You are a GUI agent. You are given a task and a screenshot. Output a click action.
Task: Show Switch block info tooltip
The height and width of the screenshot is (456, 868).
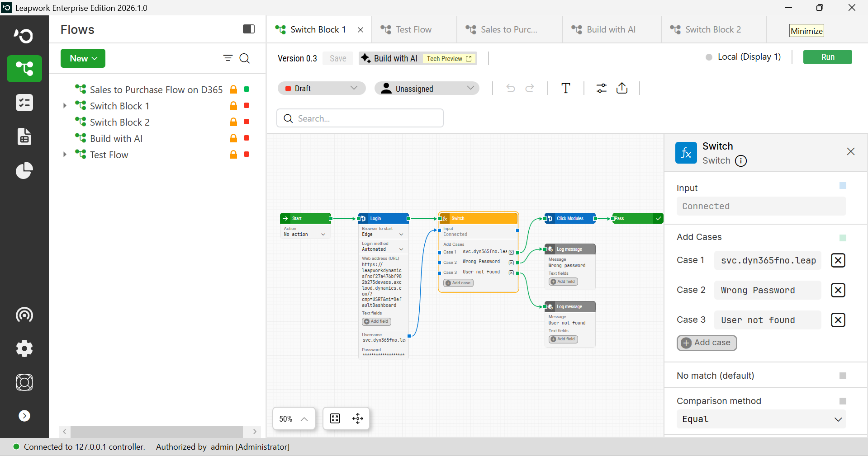741,161
